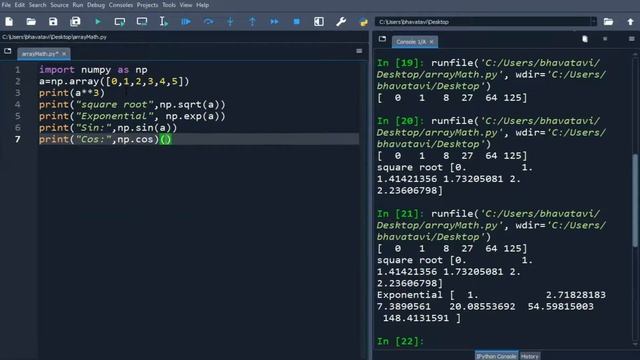Screen dimensions: 640x360
Task: Clear console output page icon
Action: tap(585, 39)
